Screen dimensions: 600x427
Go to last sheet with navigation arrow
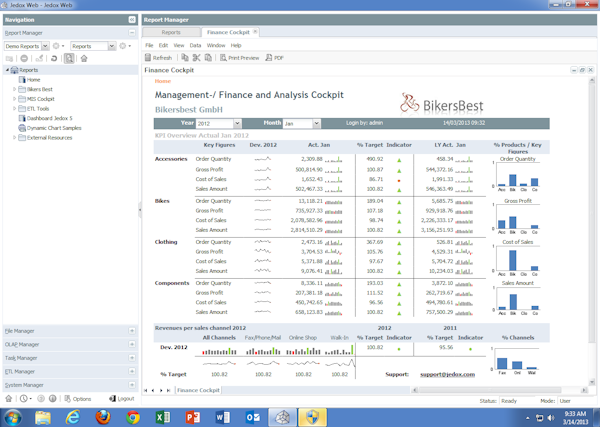point(168,390)
